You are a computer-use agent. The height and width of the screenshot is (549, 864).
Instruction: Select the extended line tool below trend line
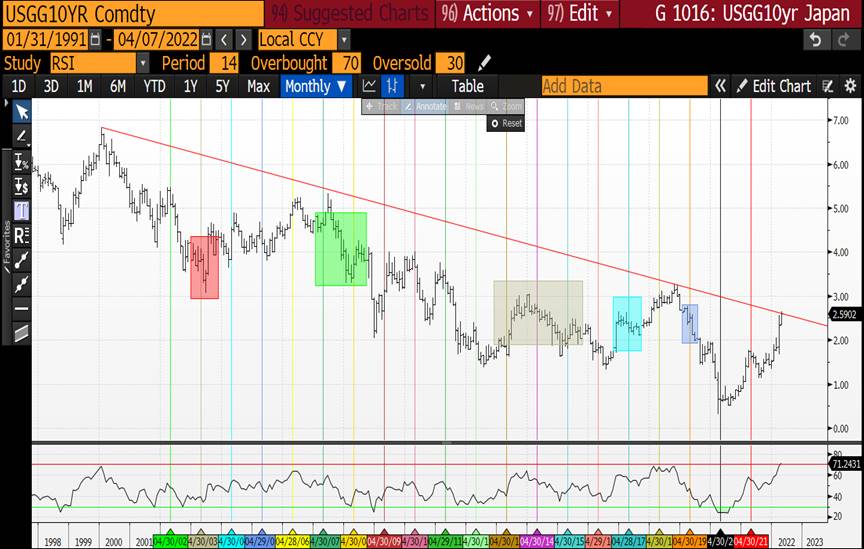21,285
